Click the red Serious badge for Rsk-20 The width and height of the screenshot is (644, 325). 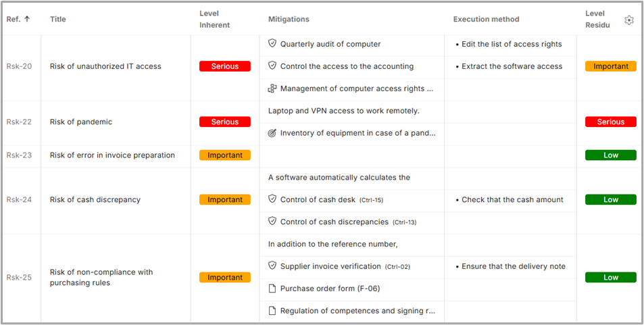click(224, 66)
